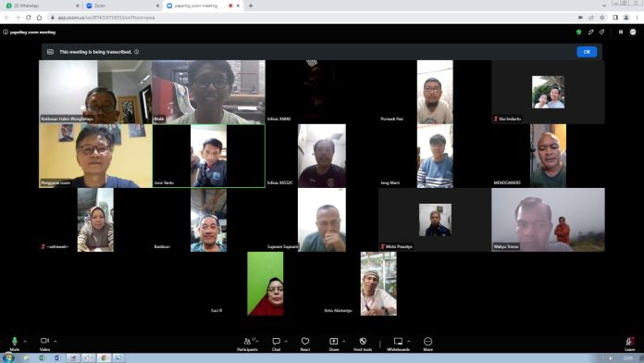644x363 pixels.
Task: Select MENDOANERS video tile
Action: (548, 156)
